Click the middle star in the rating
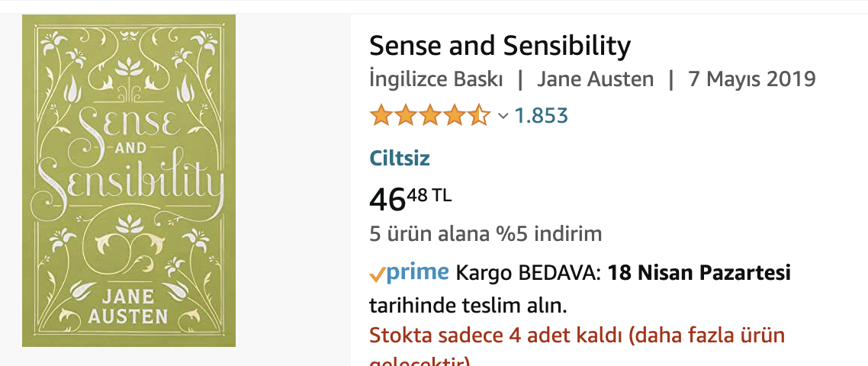The image size is (868, 366). tap(430, 116)
